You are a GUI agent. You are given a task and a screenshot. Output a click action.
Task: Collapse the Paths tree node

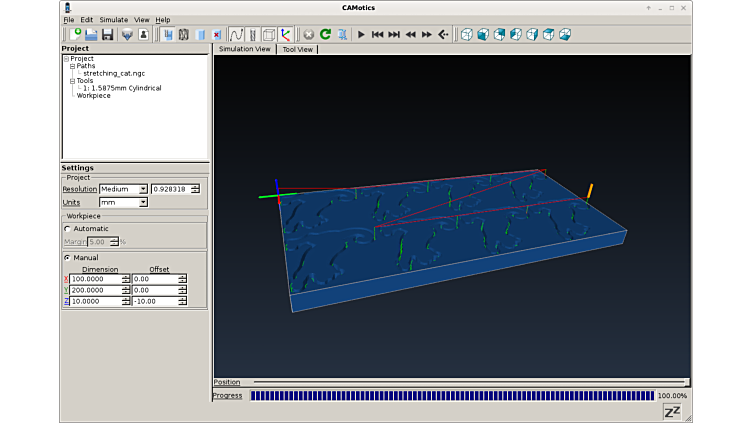coord(72,66)
